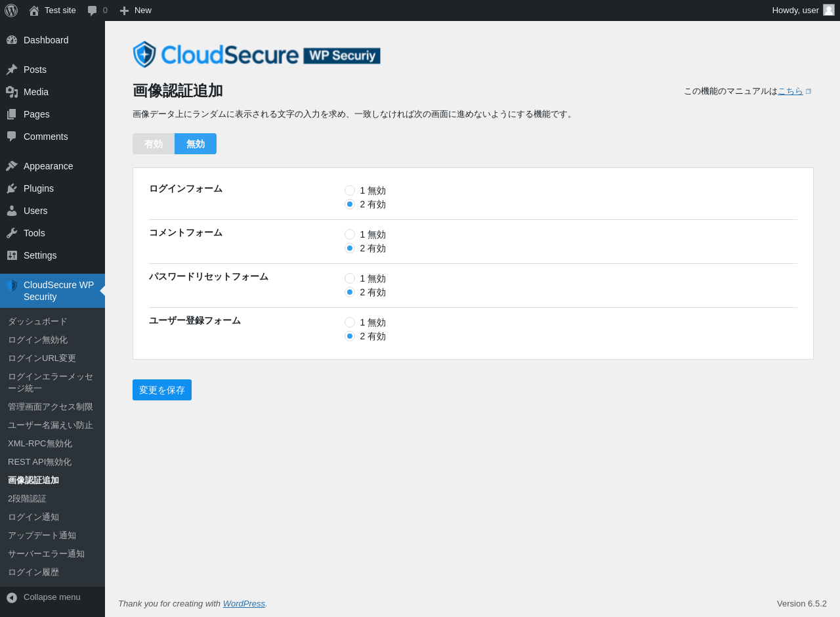The image size is (840, 617).
Task: Click the external link icon beside こちら
Action: [x=808, y=91]
